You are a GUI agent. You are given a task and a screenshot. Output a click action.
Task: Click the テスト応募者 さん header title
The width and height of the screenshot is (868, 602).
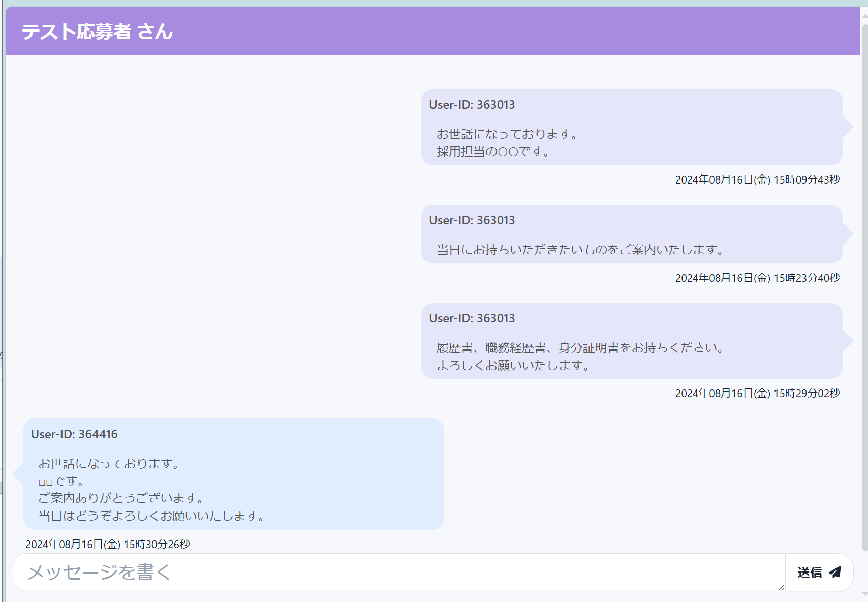(97, 32)
